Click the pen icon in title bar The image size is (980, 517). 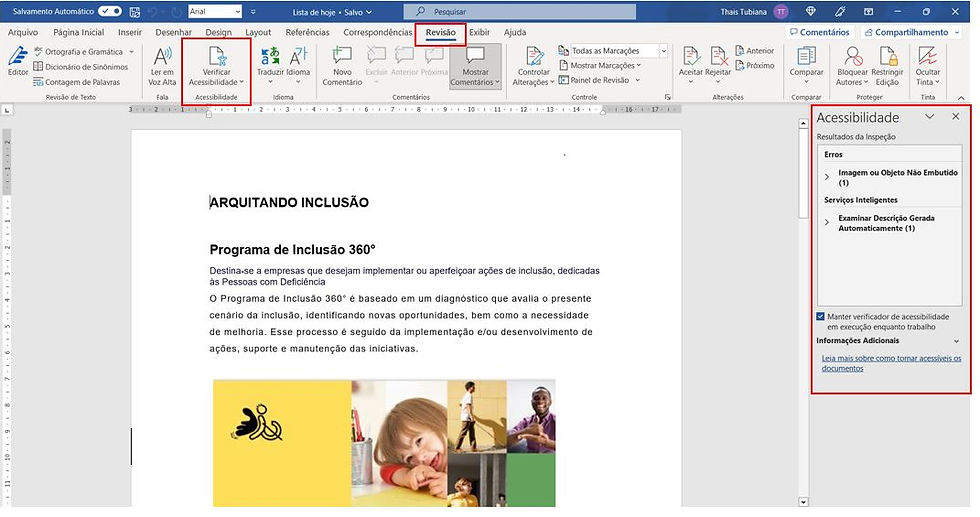click(x=840, y=11)
